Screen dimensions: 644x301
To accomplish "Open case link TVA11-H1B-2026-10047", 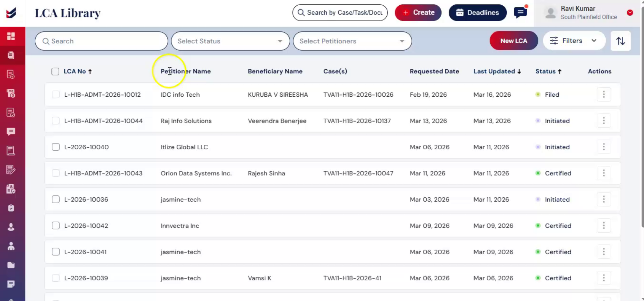I will tap(358, 173).
